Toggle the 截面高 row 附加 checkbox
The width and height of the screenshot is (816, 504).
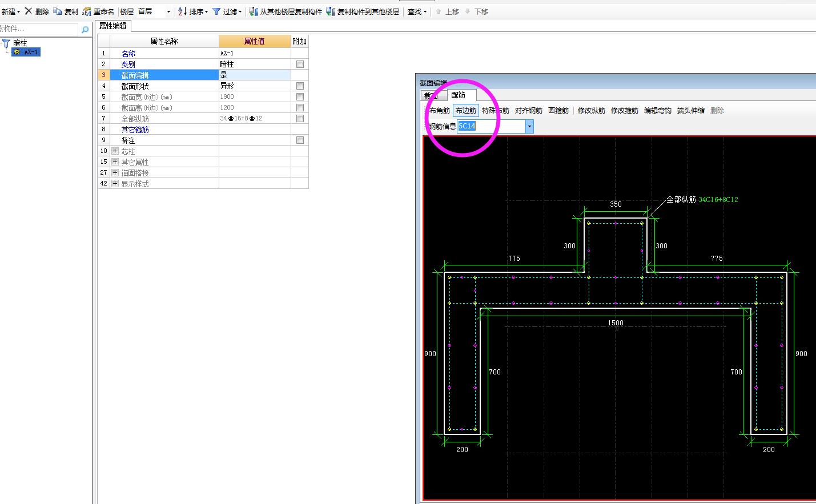[300, 107]
